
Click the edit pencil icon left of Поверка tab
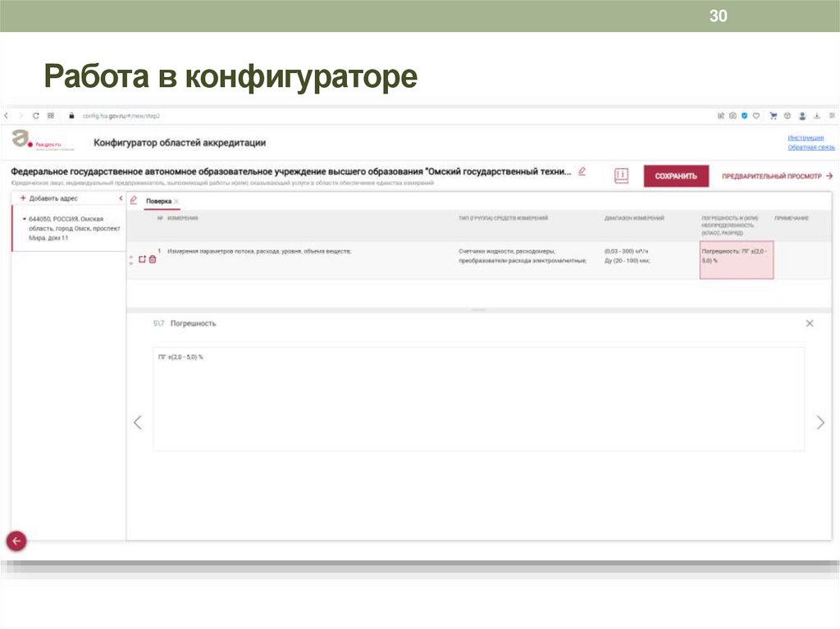[x=133, y=200]
